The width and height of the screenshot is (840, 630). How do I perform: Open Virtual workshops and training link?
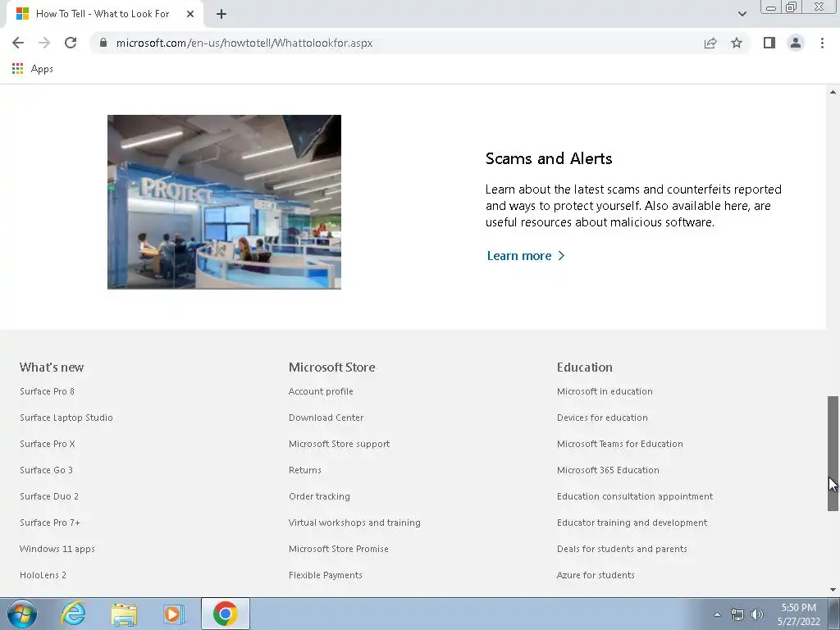pos(354,523)
